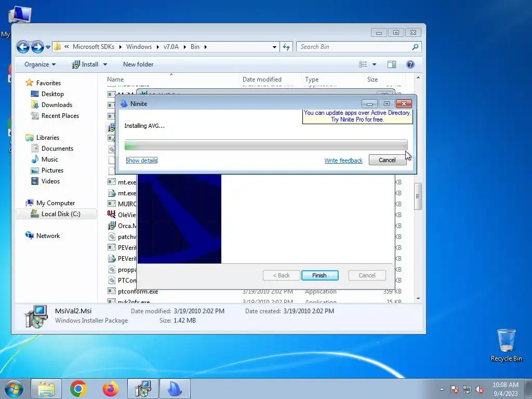Sort by the Date modified column header
This screenshot has height=399, width=532.
tap(270, 79)
